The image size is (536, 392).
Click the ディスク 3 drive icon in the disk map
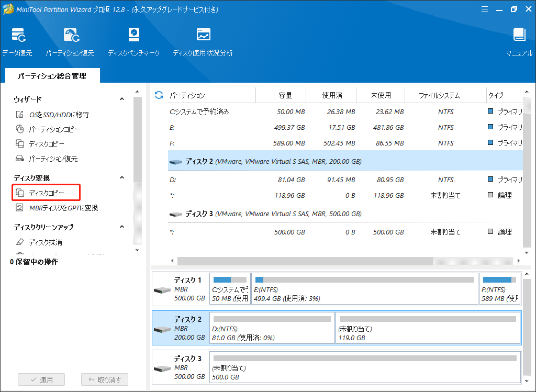pos(162,369)
